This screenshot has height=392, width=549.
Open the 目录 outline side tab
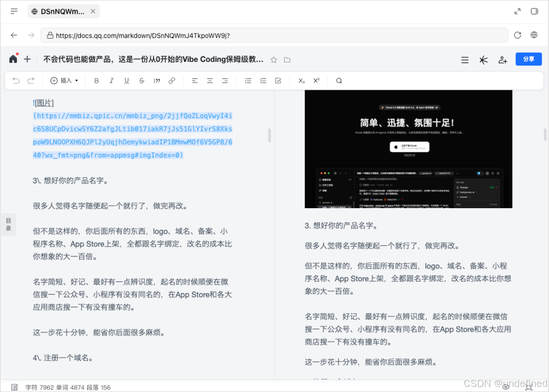9,224
